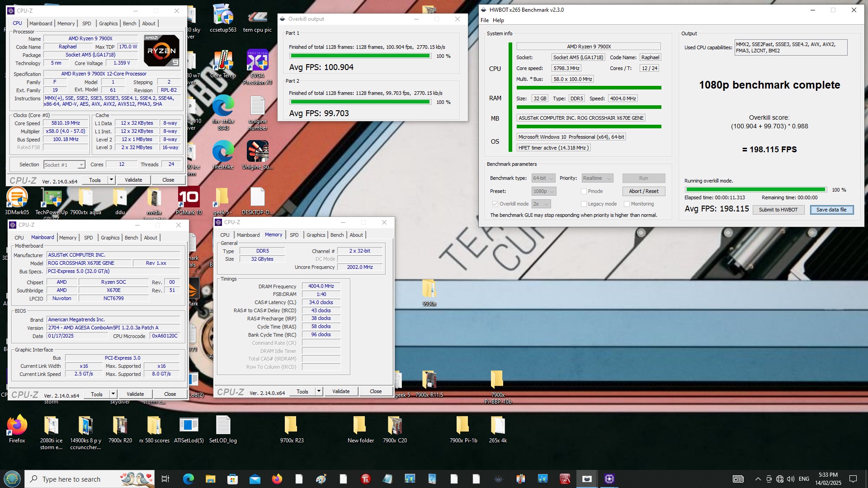This screenshot has height=488, width=868.
Task: Open the Socket #1 selection dropdown
Action: point(64,165)
